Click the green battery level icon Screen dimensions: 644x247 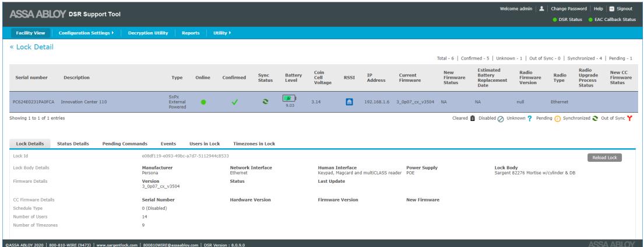point(289,98)
